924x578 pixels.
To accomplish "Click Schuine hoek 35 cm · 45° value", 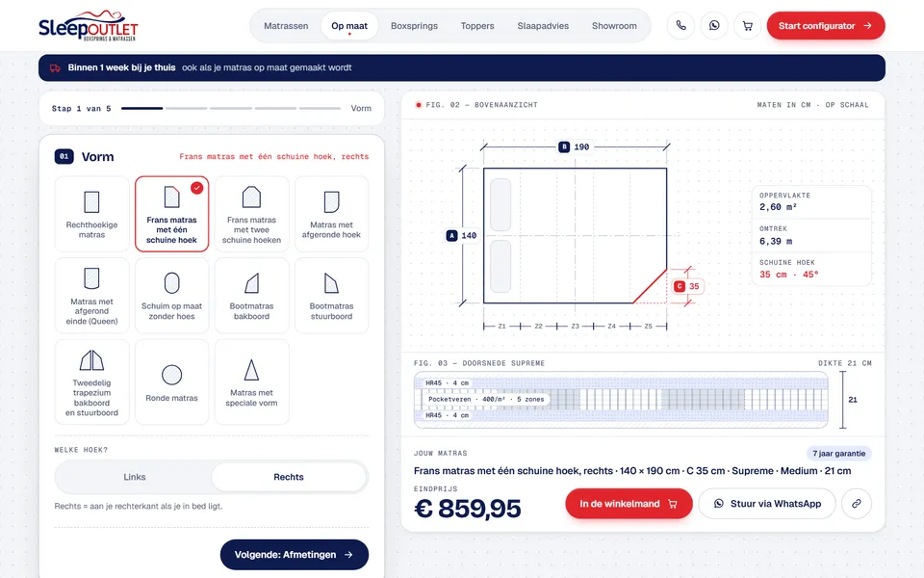I will (x=788, y=275).
